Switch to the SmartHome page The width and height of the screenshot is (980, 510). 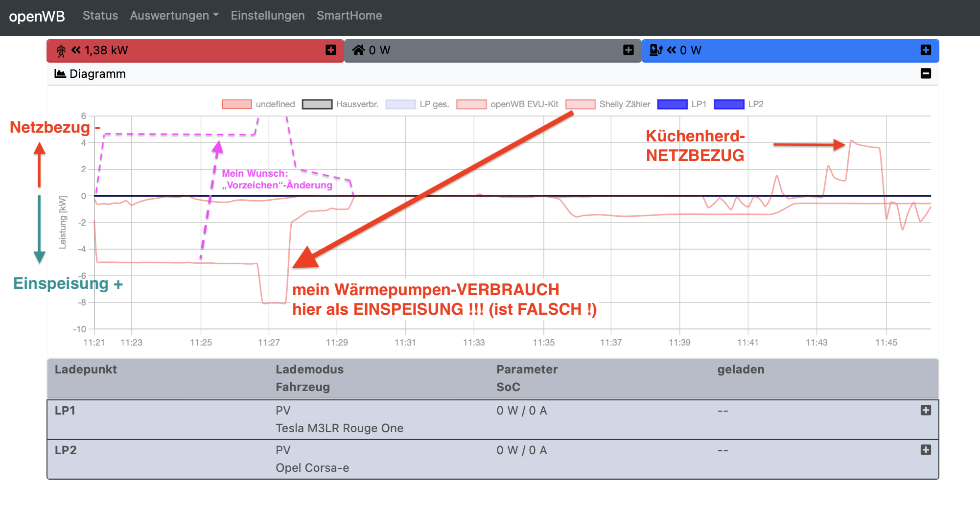coord(350,15)
